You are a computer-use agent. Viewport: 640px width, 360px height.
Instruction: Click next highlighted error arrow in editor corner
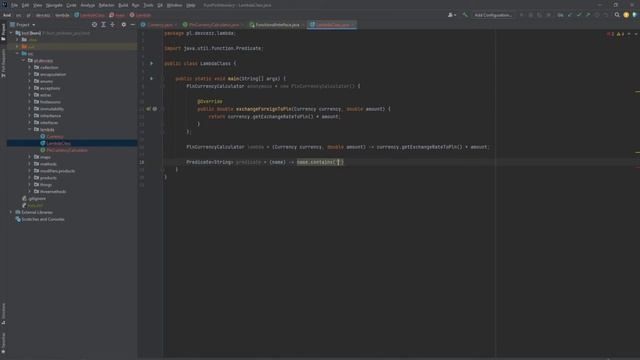point(636,34)
